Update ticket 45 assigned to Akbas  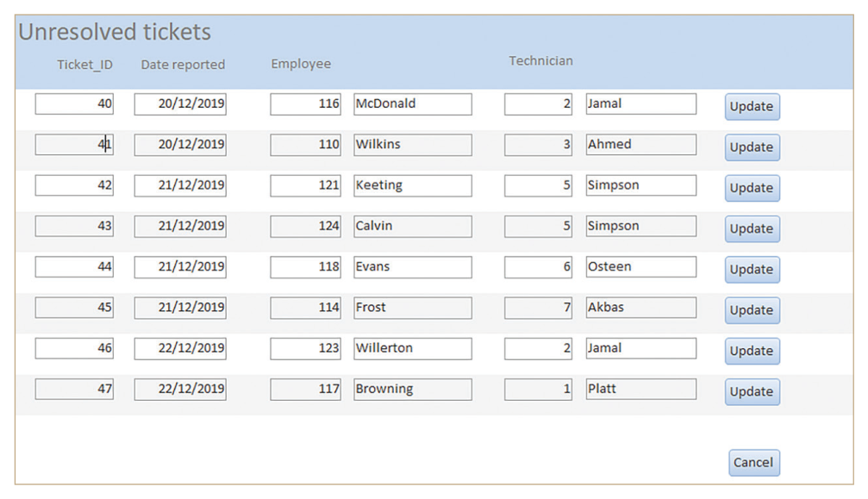point(752,310)
